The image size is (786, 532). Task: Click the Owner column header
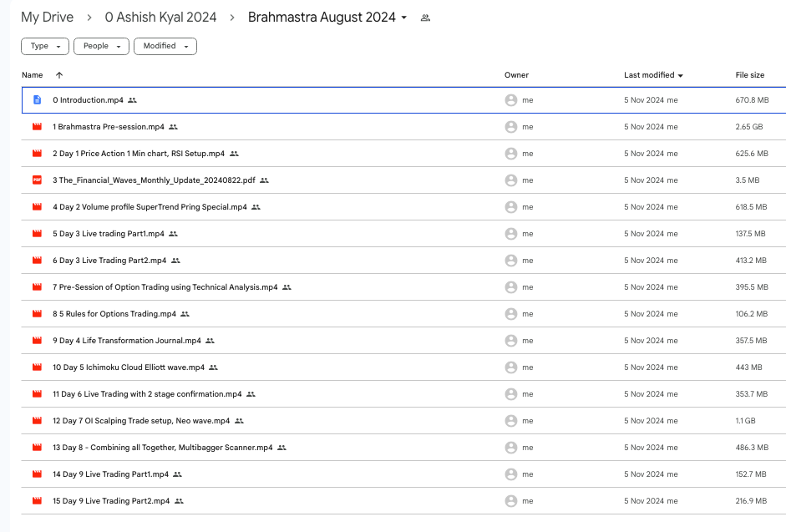pos(516,75)
